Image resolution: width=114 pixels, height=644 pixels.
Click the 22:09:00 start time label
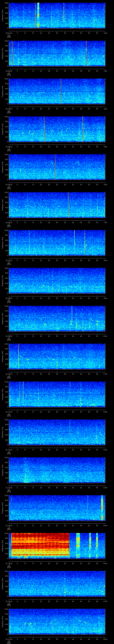(x=9, y=336)
